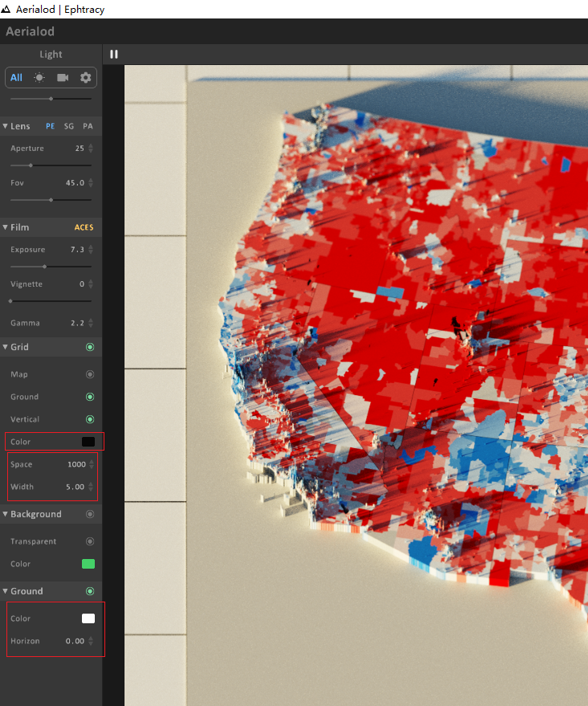
Task: Click the Fov value stepper arrows
Action: tap(91, 183)
